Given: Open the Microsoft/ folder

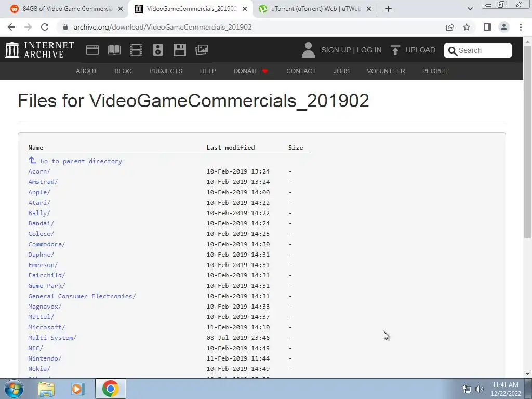Looking at the screenshot, I should coord(46,327).
